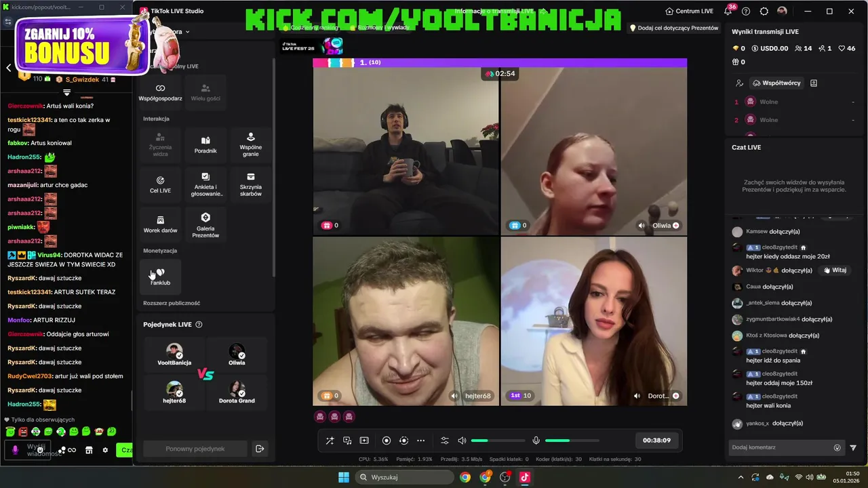Screen dimensions: 868x488
Task: Open more options three-dot menu
Action: [x=420, y=441]
